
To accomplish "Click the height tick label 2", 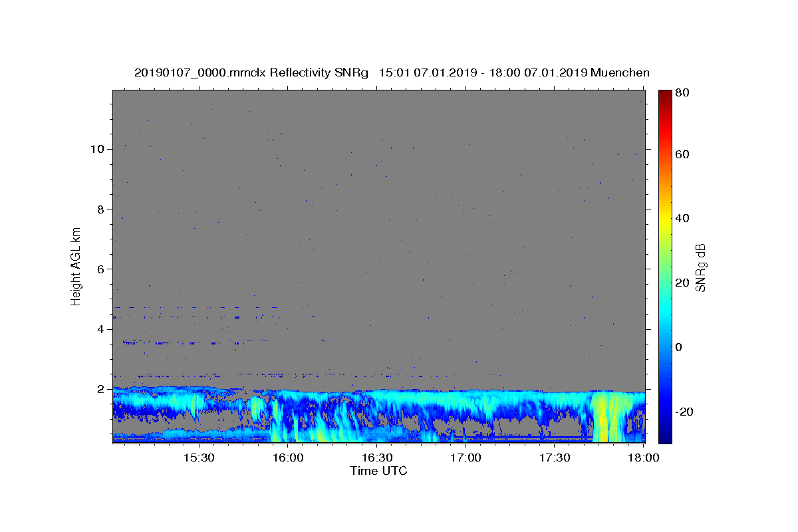I will (x=101, y=389).
